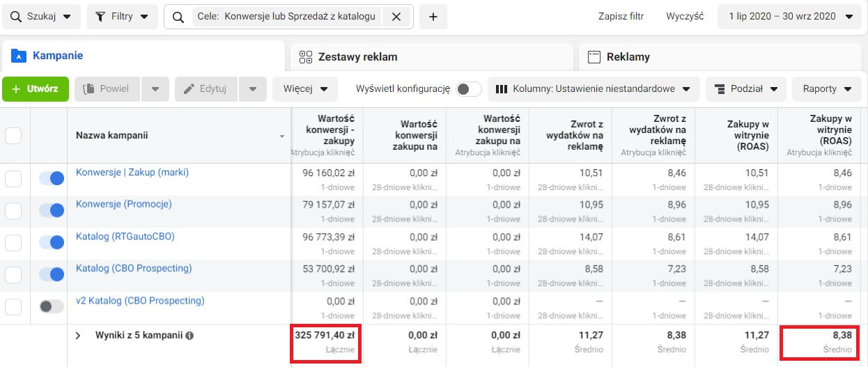Click the copy icon on Powiel
The image size is (868, 367).
[88, 89]
